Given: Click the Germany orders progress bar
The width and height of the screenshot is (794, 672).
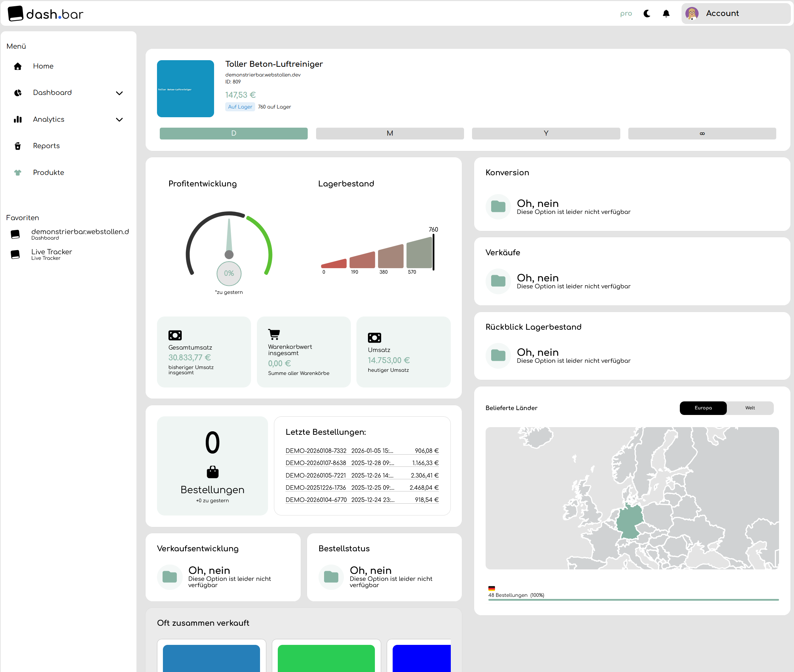Looking at the screenshot, I should [633, 600].
